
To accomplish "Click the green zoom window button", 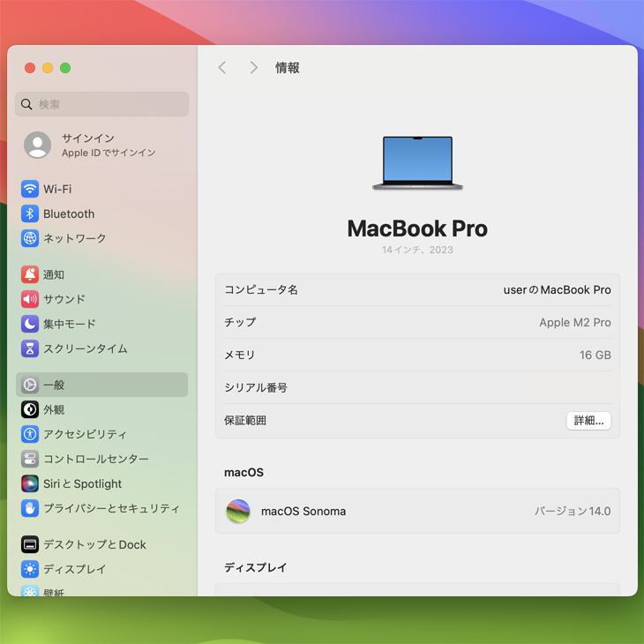I will [65, 68].
